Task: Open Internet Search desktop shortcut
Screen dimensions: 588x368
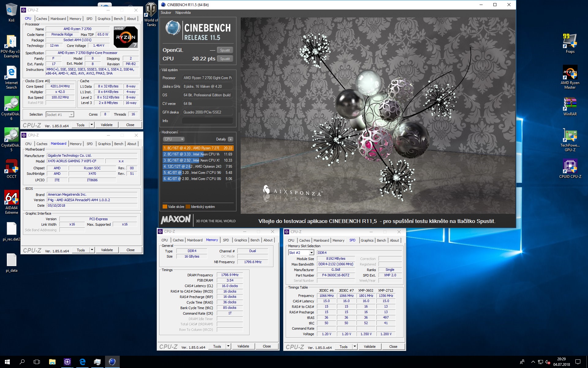Action: pos(11,77)
